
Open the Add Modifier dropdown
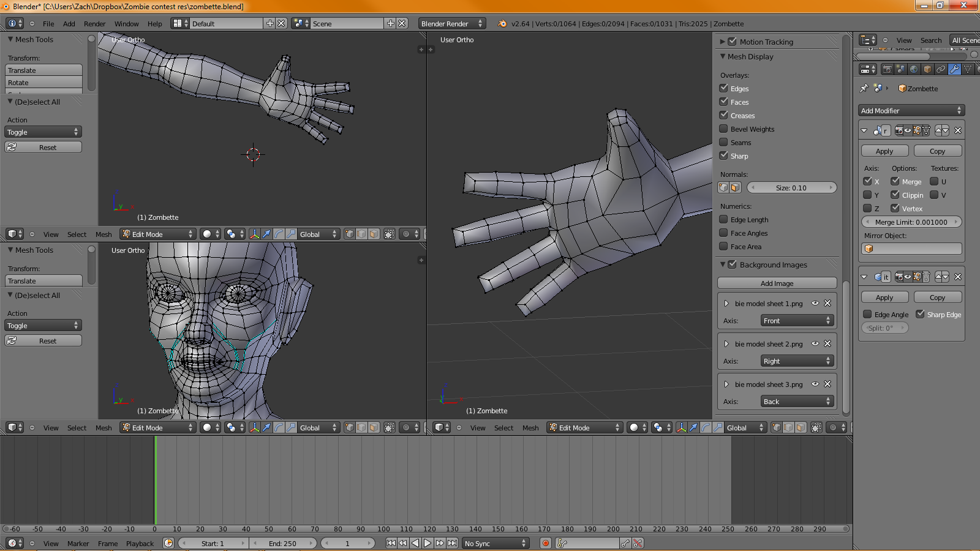[x=911, y=110]
